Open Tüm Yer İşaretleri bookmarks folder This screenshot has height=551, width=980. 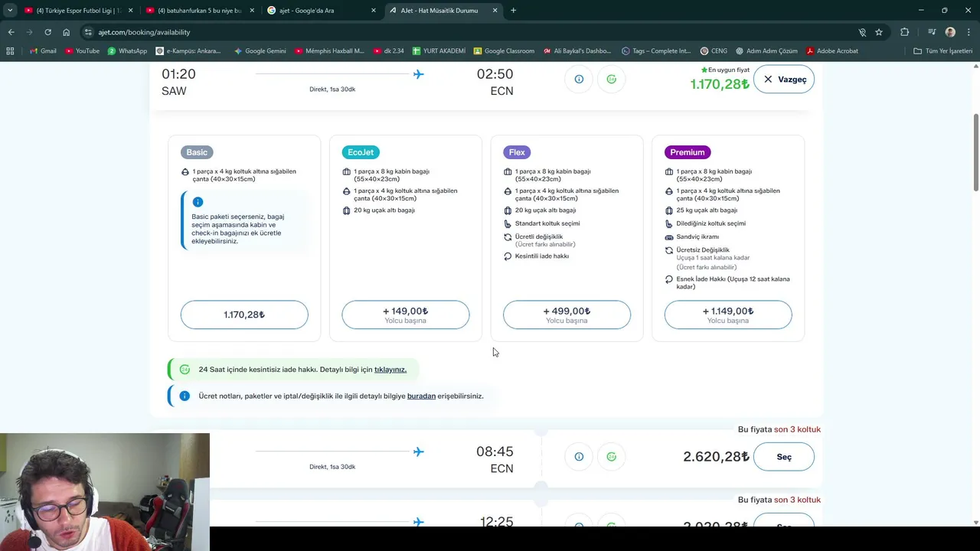click(942, 51)
